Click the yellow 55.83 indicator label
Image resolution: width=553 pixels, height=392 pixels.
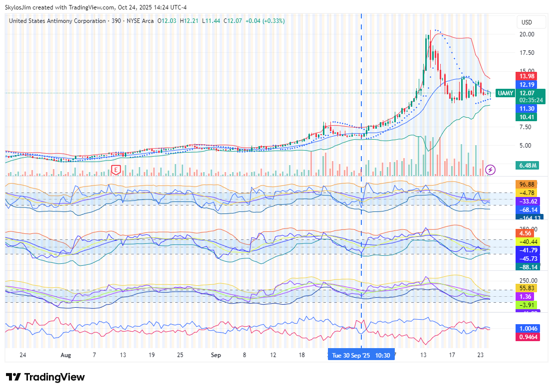point(527,288)
